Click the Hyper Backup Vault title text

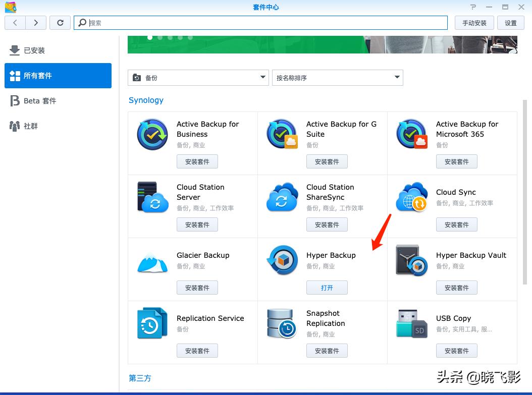471,255
